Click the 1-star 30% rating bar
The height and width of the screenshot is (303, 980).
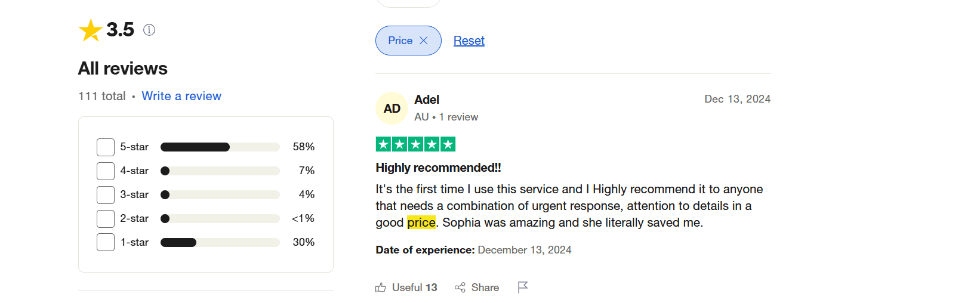pyautogui.click(x=220, y=243)
